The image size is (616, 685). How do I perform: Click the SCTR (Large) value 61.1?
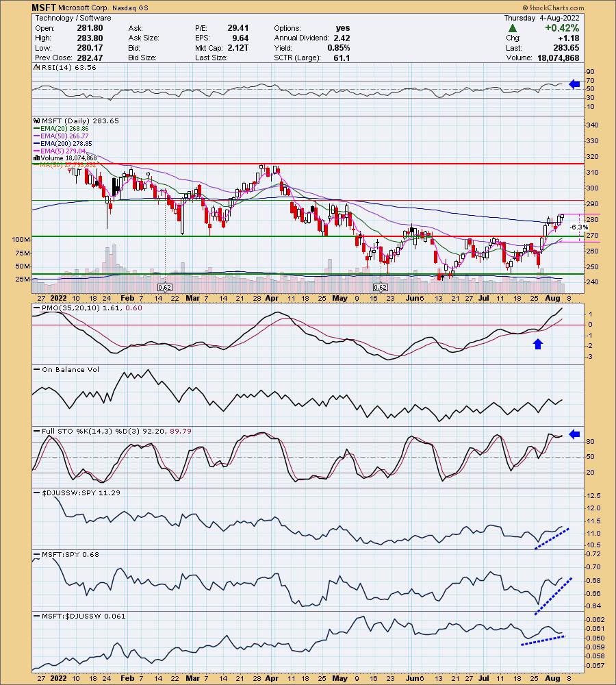point(342,58)
